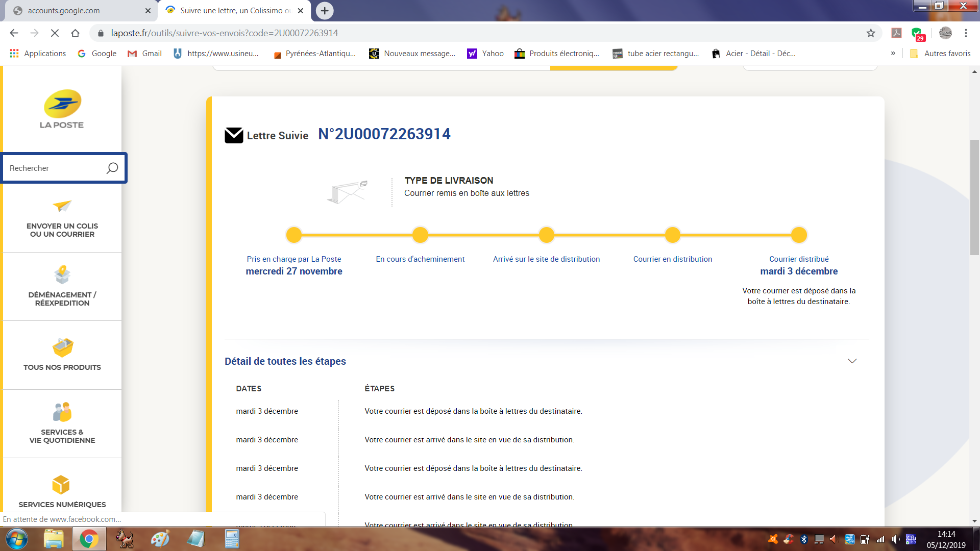Open Services & Vie quotidienne menu
Image resolution: width=980 pixels, height=551 pixels.
[x=62, y=424]
